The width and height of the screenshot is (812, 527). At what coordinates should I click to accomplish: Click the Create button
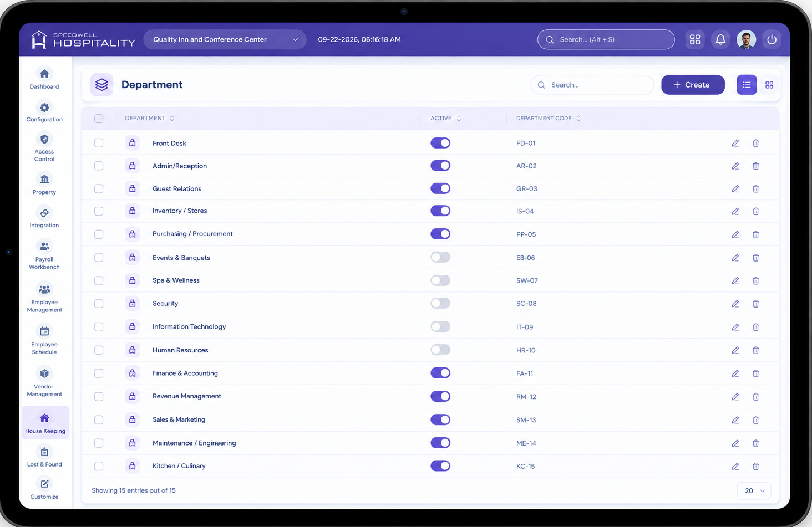click(x=693, y=85)
